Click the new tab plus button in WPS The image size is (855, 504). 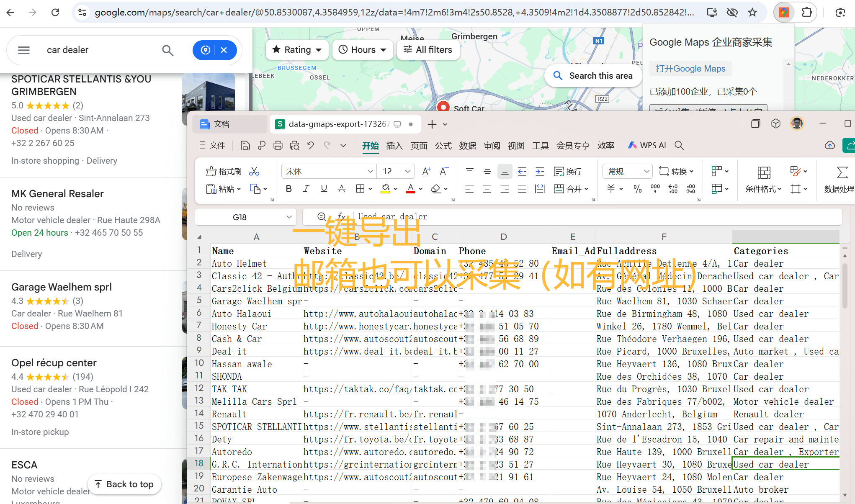click(432, 124)
